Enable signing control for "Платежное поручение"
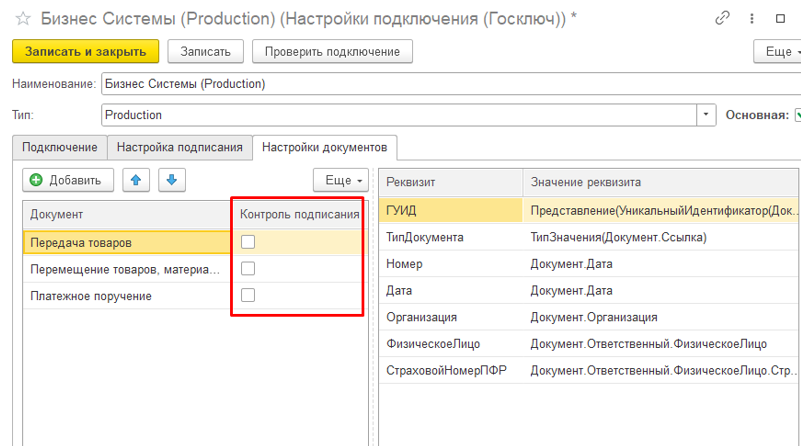The image size is (801, 446). (x=248, y=295)
